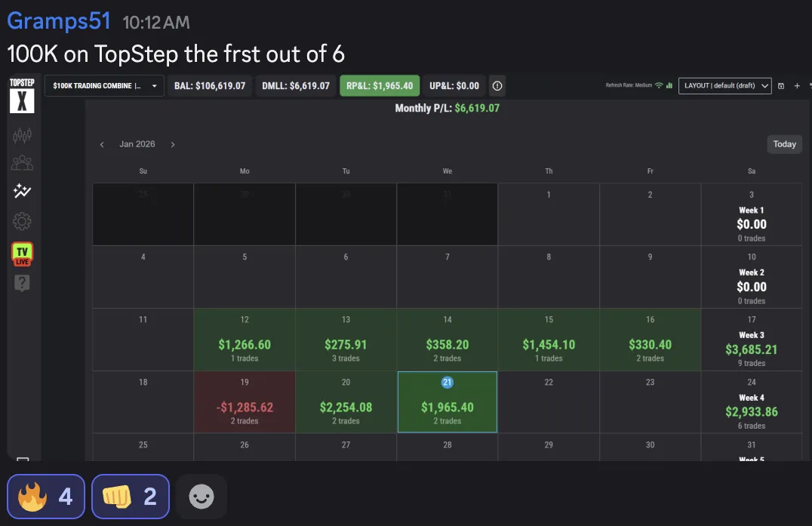Launch the TV Live stream icon

(23, 254)
